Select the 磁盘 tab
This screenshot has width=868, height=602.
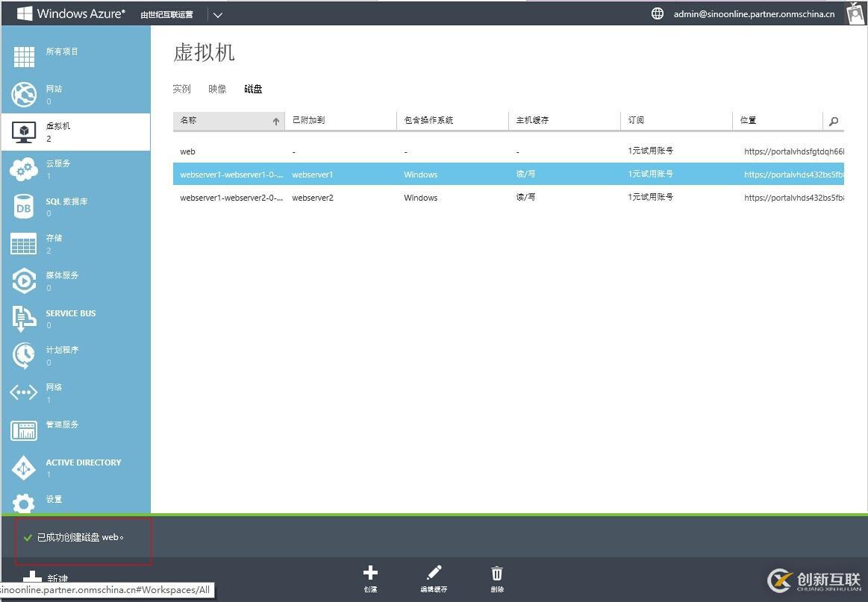pos(253,89)
